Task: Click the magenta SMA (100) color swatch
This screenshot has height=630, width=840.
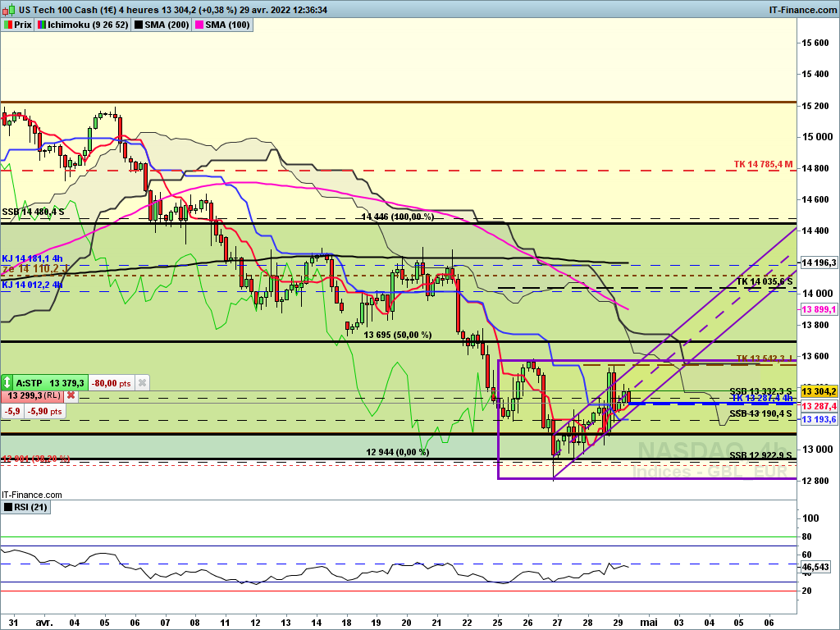Action: [x=199, y=25]
